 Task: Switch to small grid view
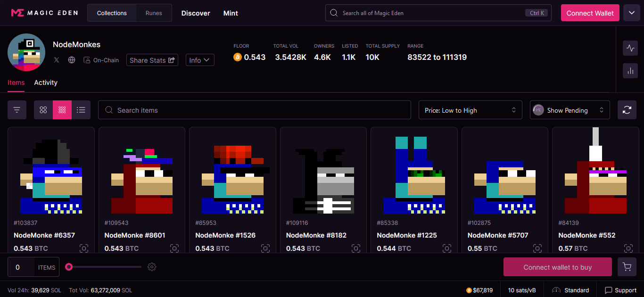pos(62,110)
